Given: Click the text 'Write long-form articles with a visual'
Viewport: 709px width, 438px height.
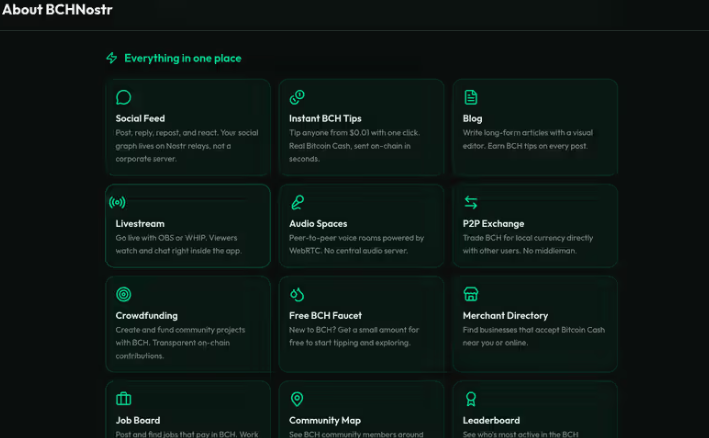Looking at the screenshot, I should click(x=528, y=133).
